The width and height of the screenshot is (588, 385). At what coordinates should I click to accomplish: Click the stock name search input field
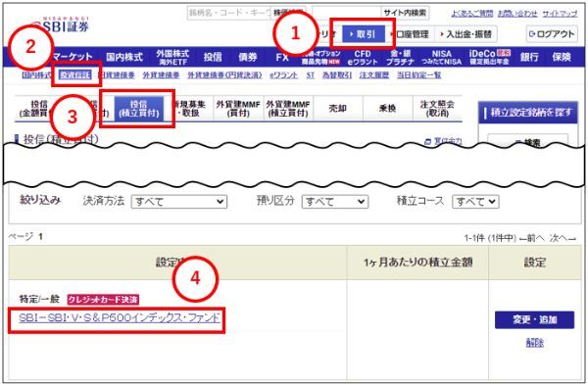[x=229, y=13]
